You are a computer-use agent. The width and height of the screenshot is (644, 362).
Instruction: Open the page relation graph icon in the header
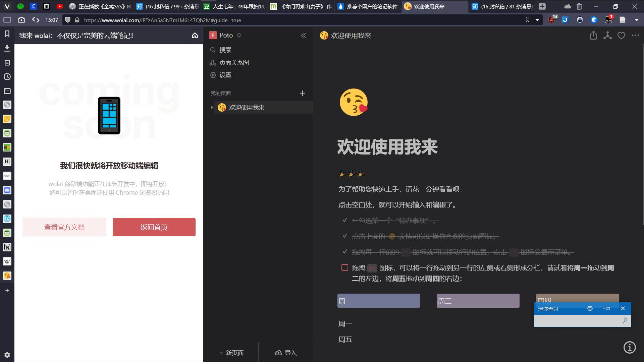tap(607, 36)
